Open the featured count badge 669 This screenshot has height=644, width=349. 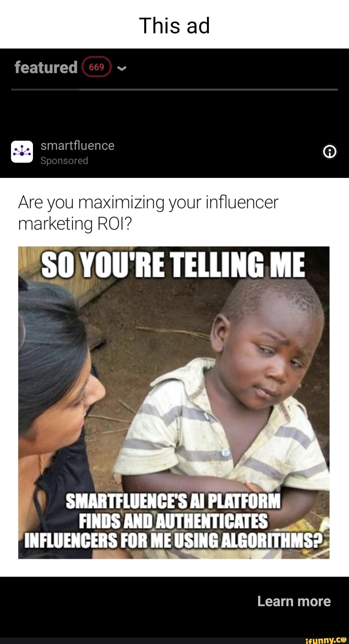coord(97,67)
